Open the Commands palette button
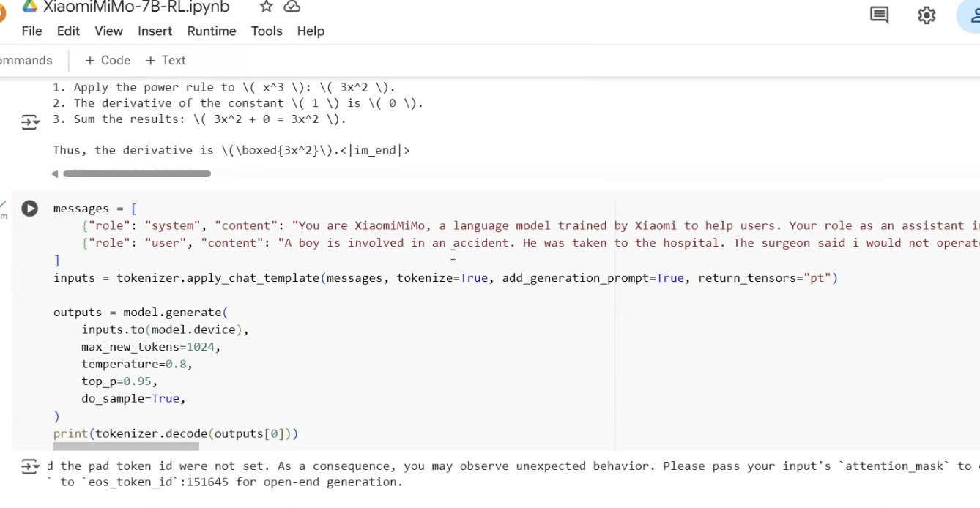 (x=26, y=61)
